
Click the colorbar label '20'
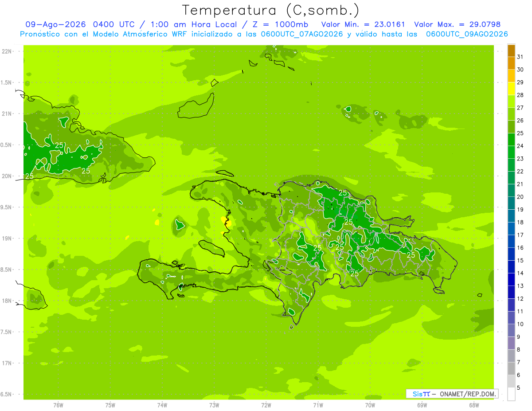[x=520, y=197]
